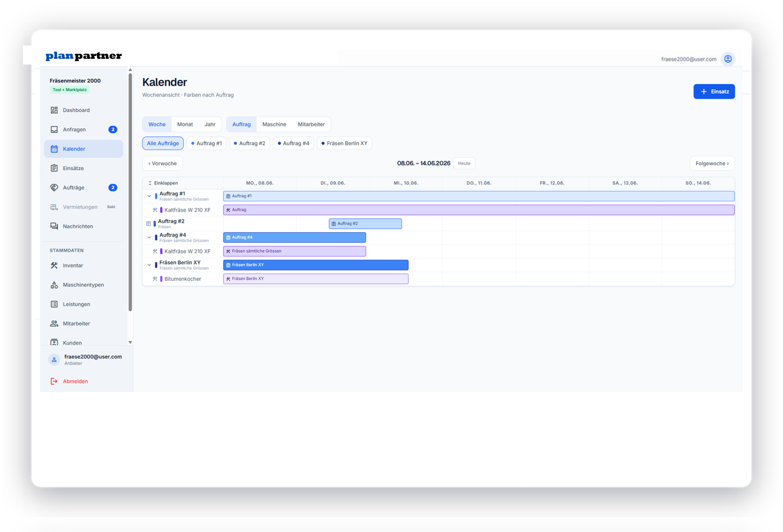783x532 pixels.
Task: Click sidebar user avatar for fraese2000
Action: pos(54,360)
